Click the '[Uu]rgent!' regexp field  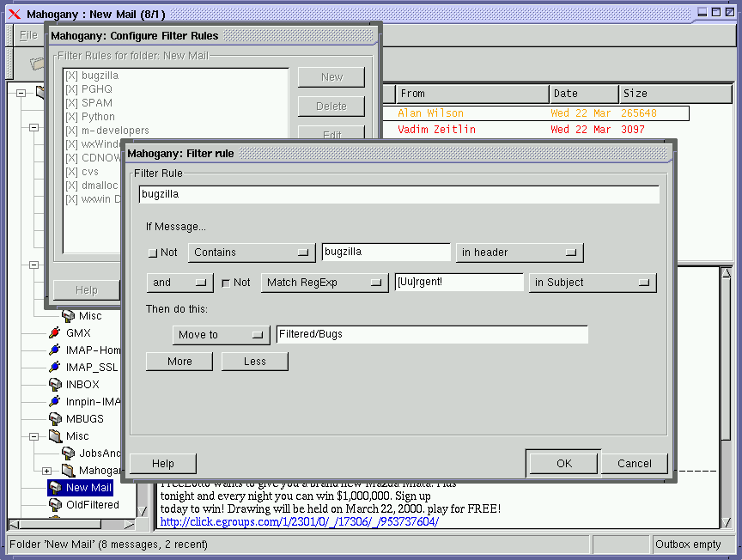(459, 282)
